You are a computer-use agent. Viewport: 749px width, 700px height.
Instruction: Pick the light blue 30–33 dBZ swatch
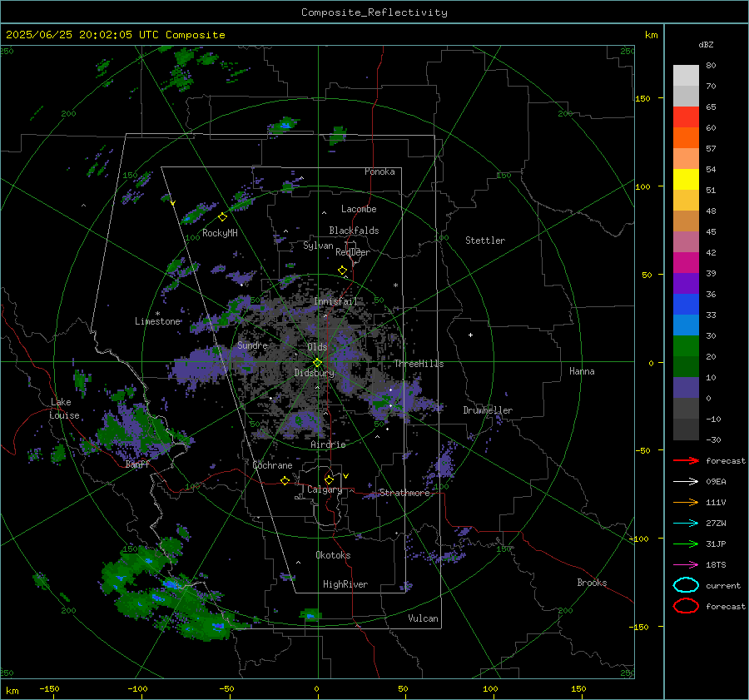tap(686, 325)
